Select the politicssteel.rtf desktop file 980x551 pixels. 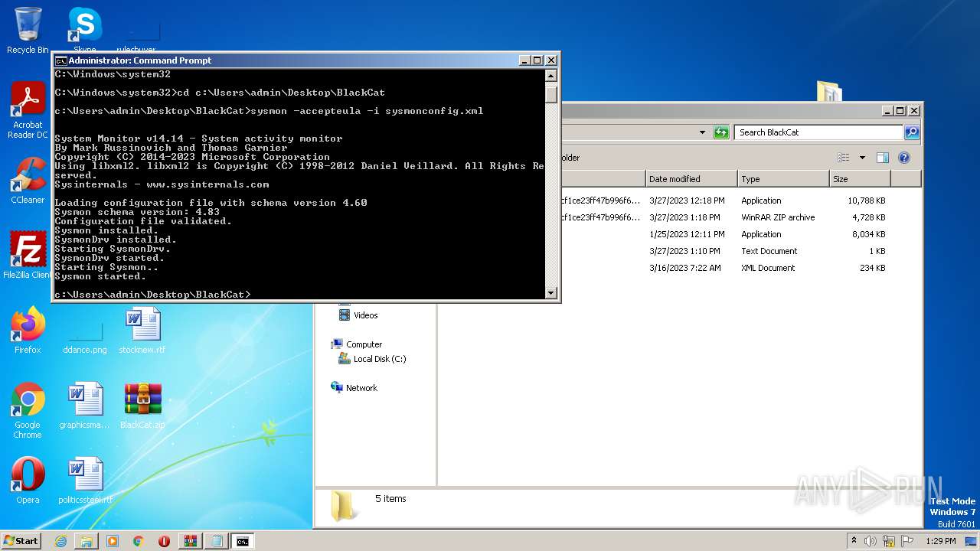click(85, 481)
